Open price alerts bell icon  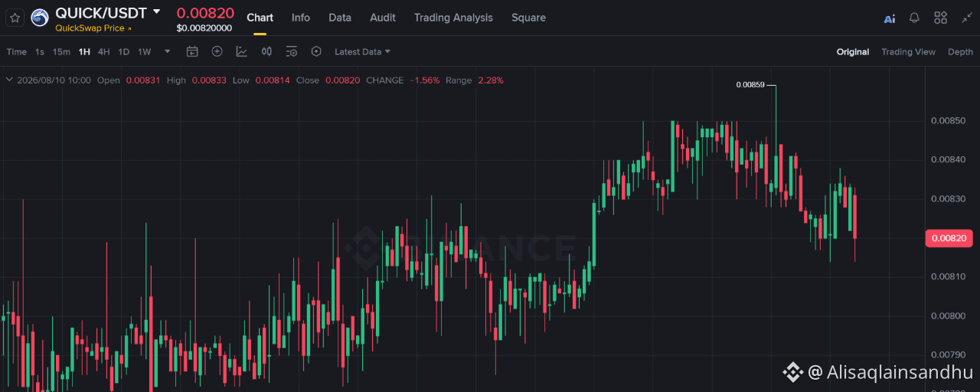[914, 18]
